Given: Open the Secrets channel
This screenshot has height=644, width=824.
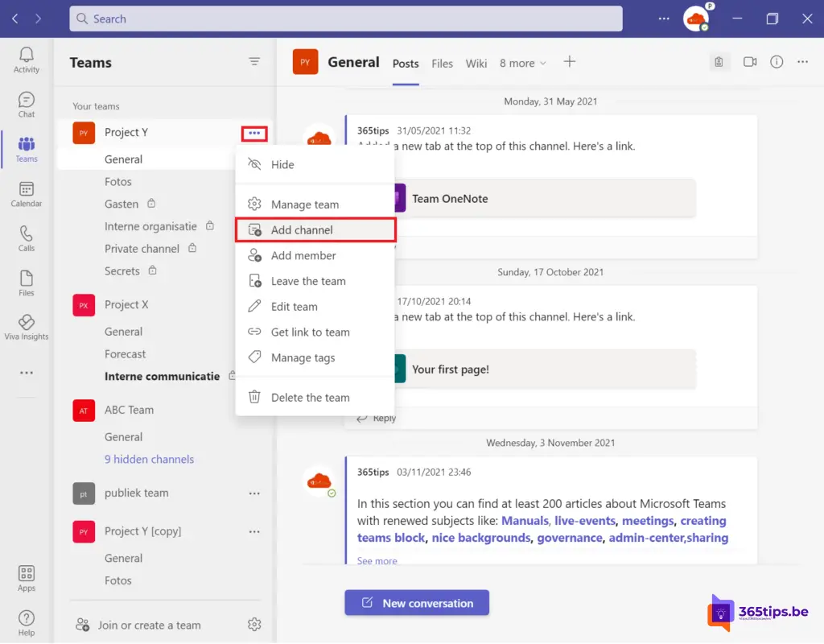Looking at the screenshot, I should (122, 271).
